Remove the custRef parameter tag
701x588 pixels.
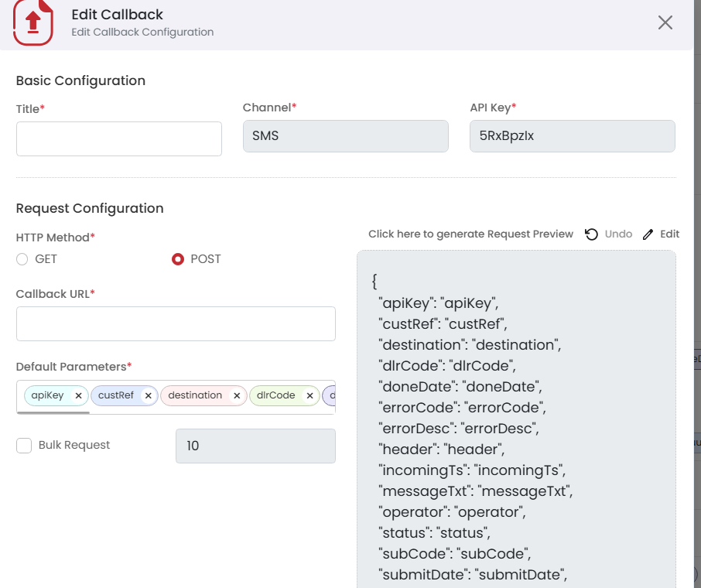pyautogui.click(x=149, y=395)
